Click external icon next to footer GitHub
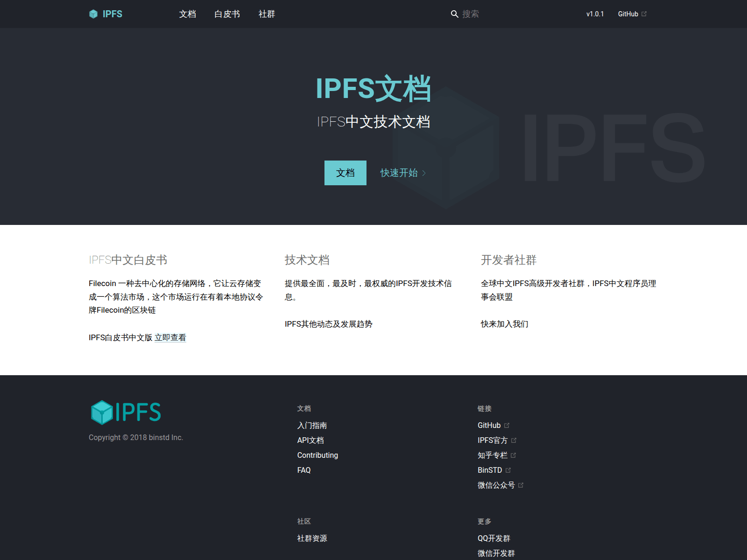Viewport: 747px width, 560px height. 507,426
